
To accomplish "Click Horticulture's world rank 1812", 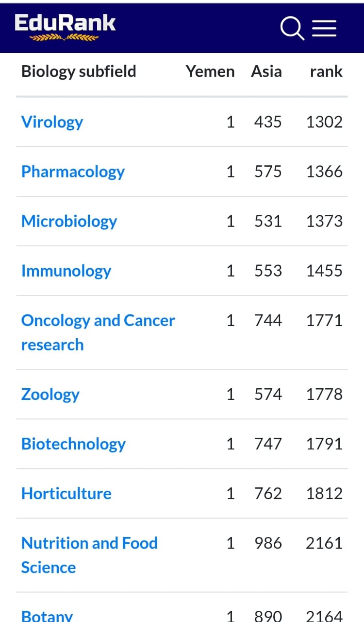I will 324,493.
